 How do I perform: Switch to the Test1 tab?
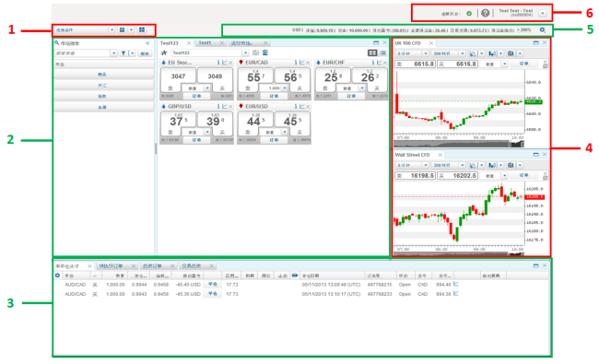(x=206, y=42)
